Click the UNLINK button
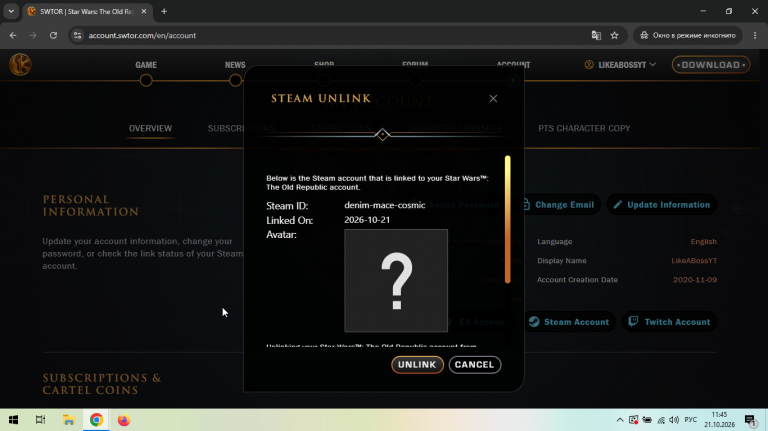The width and height of the screenshot is (768, 431). (417, 364)
